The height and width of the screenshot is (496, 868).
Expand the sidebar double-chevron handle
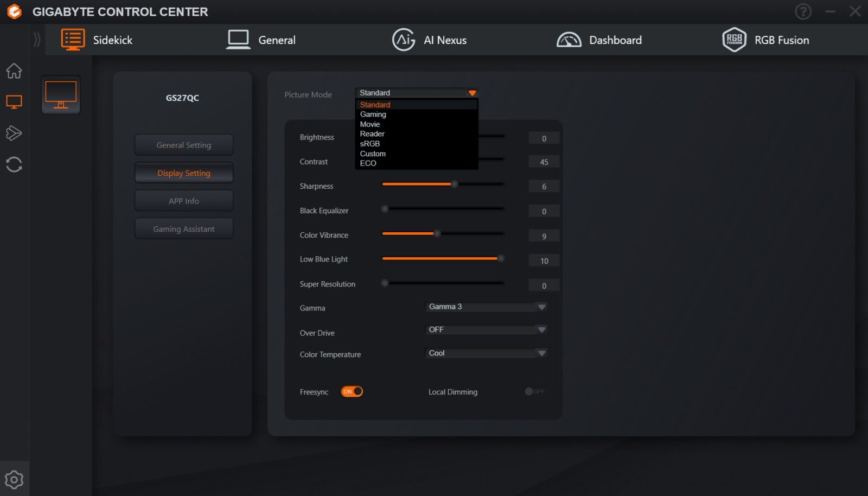click(37, 40)
